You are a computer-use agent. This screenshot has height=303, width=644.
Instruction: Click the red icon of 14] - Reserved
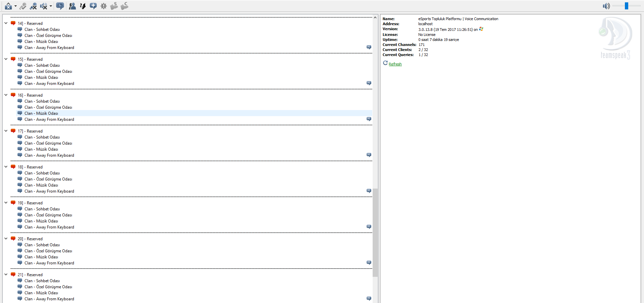13,23
